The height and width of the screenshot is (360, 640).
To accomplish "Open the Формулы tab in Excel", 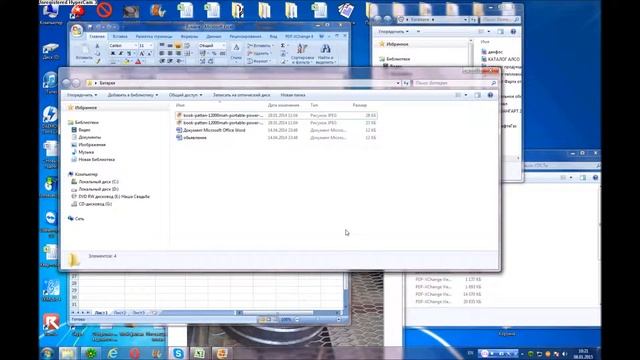I will tap(189, 36).
